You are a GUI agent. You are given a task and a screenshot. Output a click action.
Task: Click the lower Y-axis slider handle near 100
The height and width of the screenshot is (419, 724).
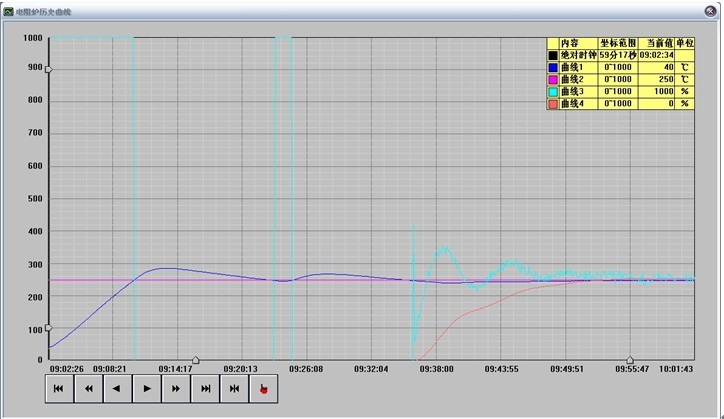click(47, 328)
